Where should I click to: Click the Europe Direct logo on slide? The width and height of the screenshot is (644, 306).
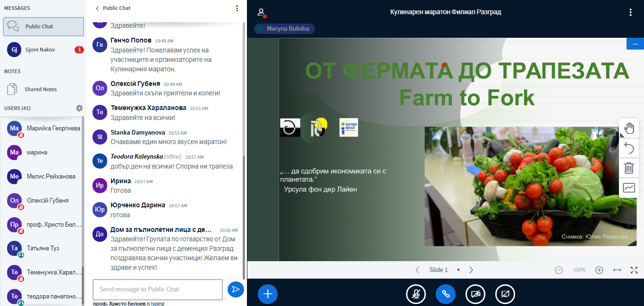[x=348, y=127]
